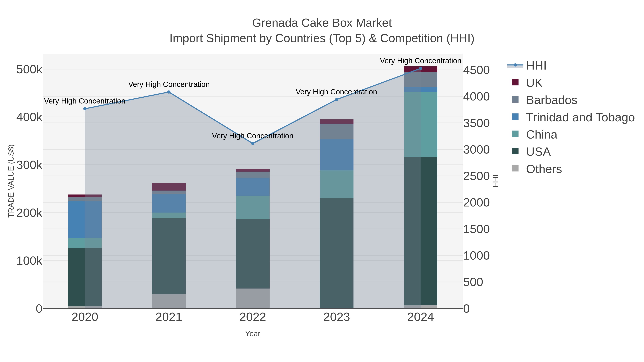Click the China bar segment for 2022

(x=253, y=208)
